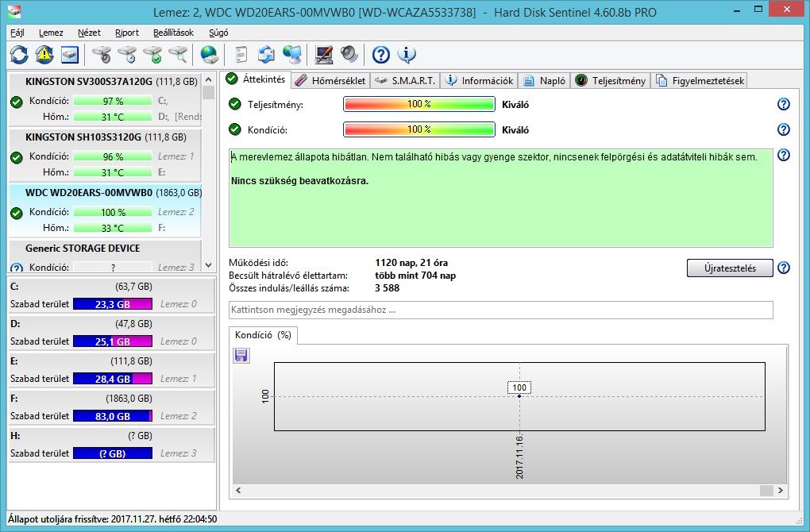Click status bar text Állapot utoljára frissítve

(x=112, y=519)
